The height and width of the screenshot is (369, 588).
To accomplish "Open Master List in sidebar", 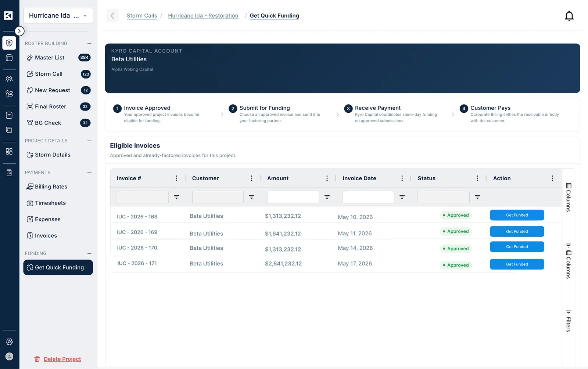I will coord(58,58).
